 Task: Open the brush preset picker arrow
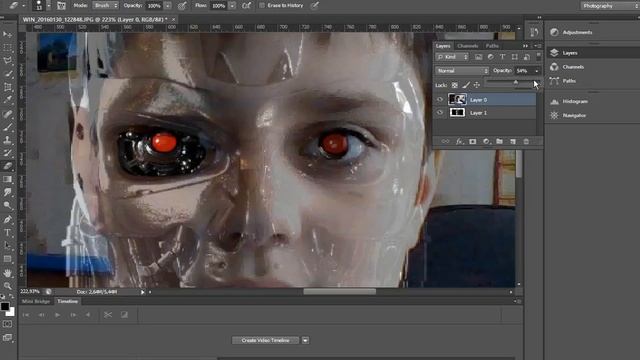(x=49, y=6)
